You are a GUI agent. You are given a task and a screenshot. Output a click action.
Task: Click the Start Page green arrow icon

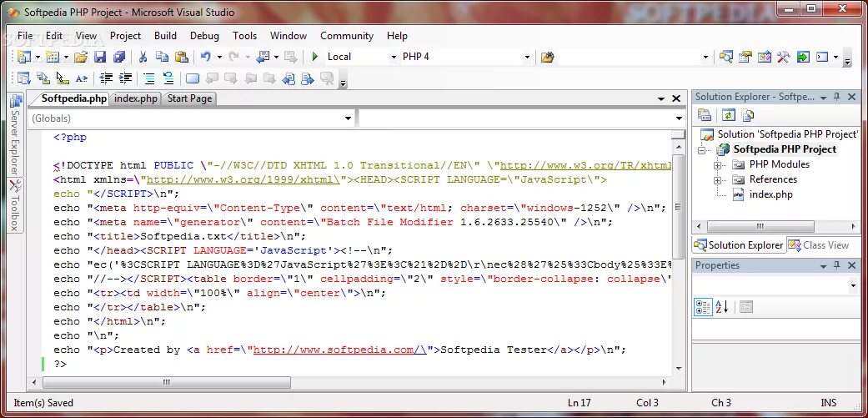tap(803, 57)
